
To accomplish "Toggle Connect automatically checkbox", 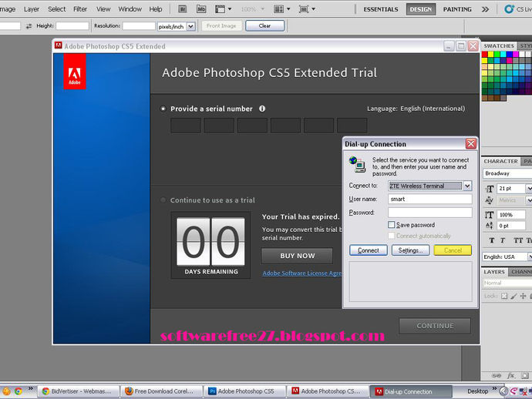I will [391, 236].
